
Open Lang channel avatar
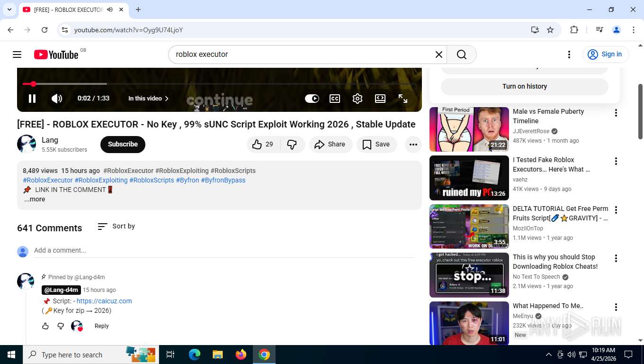click(x=27, y=144)
